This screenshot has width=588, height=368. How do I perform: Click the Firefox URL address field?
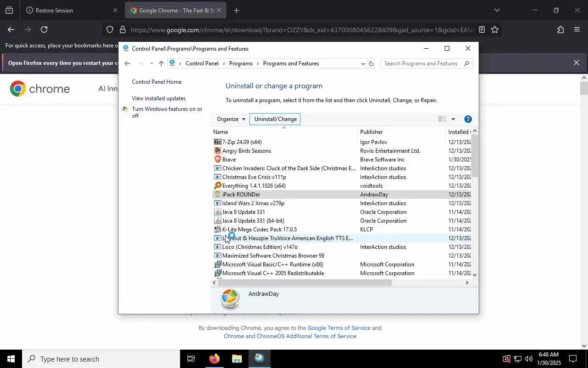point(302,30)
